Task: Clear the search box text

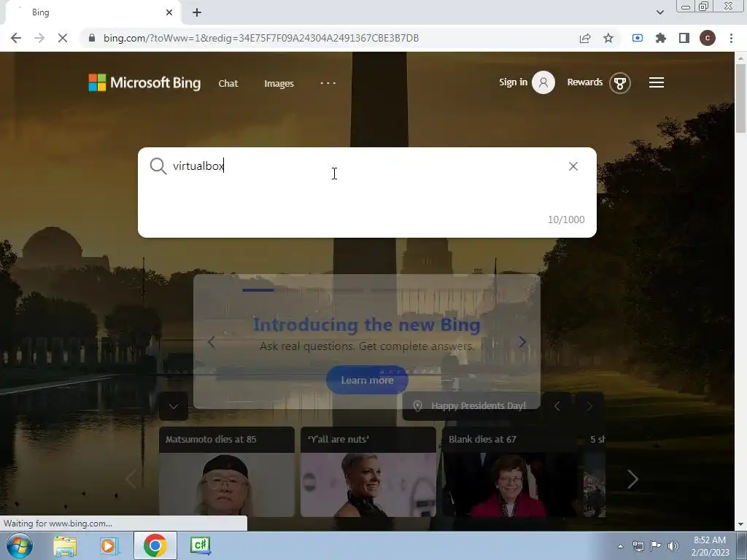Action: click(573, 166)
